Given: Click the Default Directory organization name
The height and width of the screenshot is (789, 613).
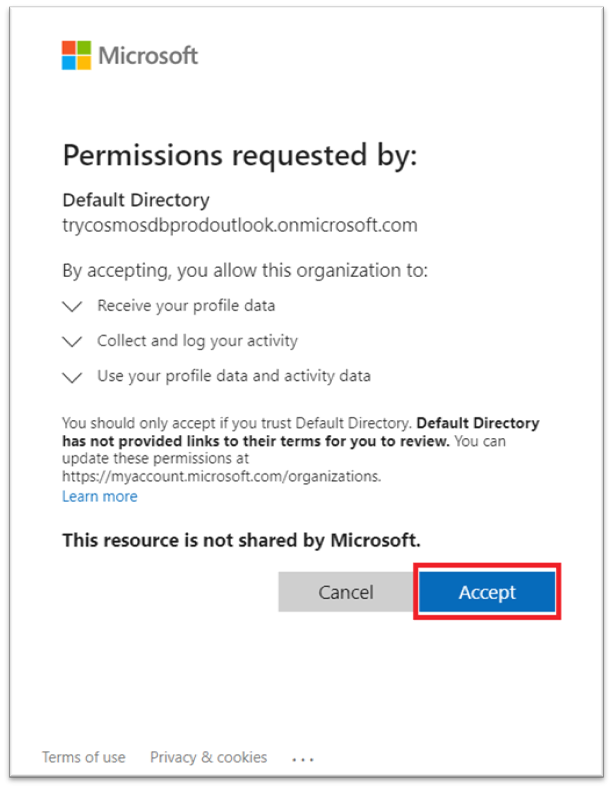Looking at the screenshot, I should [x=136, y=200].
